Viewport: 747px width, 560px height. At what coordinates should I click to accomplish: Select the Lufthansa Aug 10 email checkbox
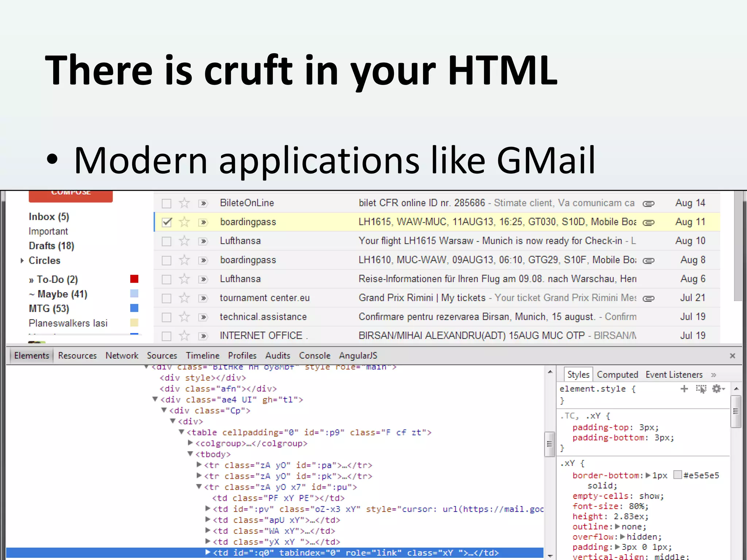167,241
